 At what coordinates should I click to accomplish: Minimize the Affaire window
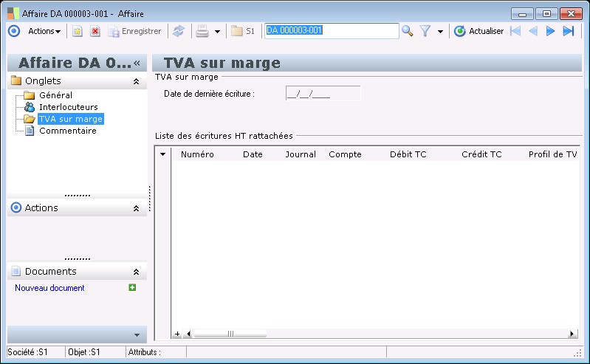click(522, 14)
